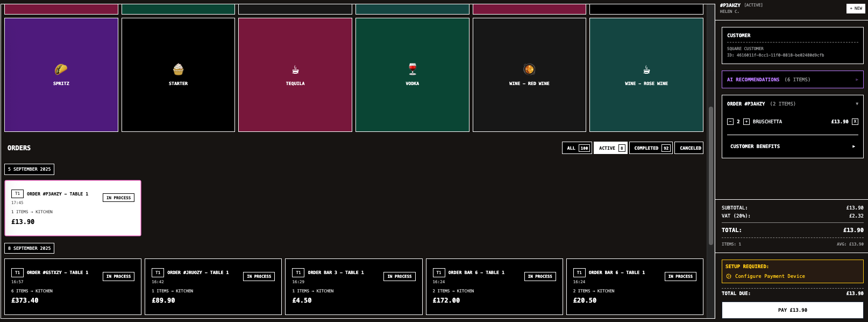Image resolution: width=868 pixels, height=322 pixels.
Task: Show all 100 orders with ALL filter
Action: (577, 148)
